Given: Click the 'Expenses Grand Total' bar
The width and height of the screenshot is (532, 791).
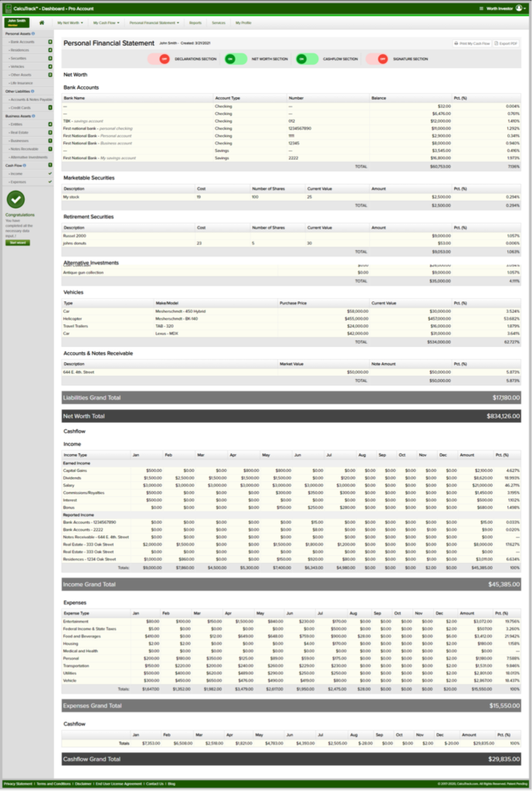Looking at the screenshot, I should [291, 705].
